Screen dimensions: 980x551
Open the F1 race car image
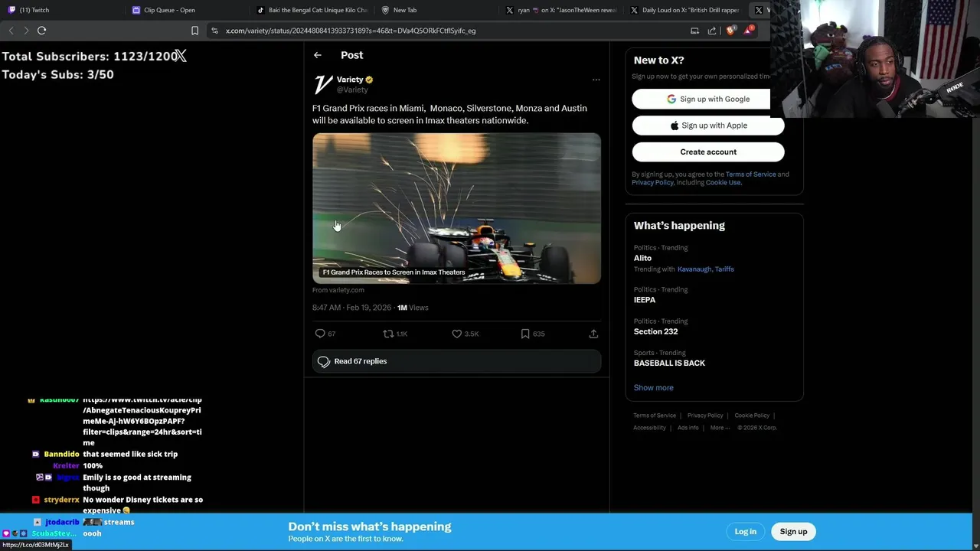click(x=456, y=208)
